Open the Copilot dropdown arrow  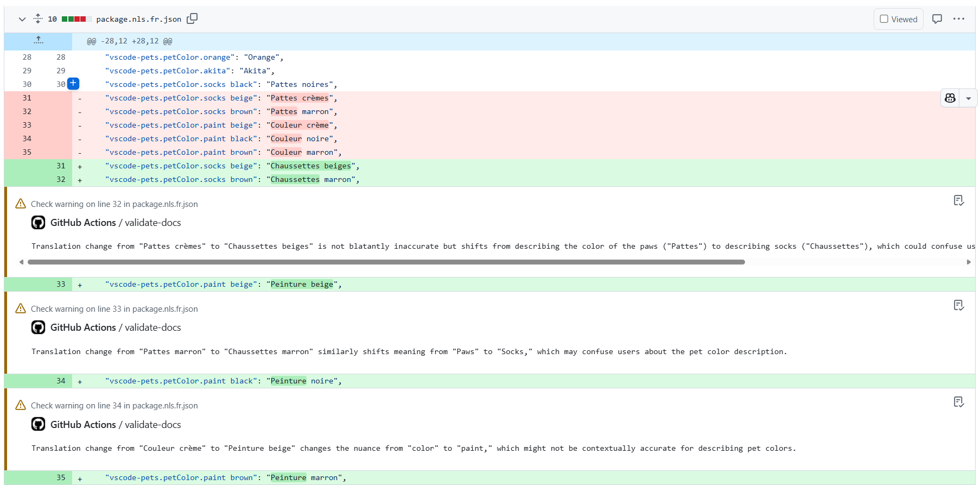click(x=968, y=98)
